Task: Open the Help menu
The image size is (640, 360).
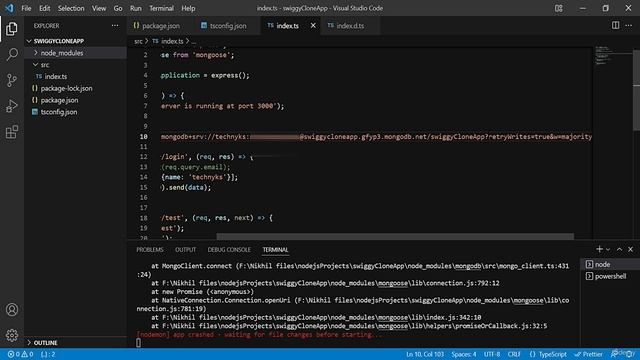Action: [x=188, y=8]
